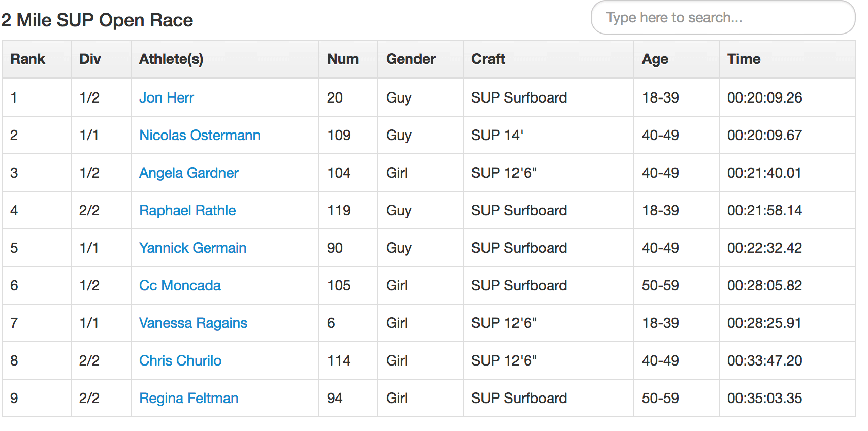Click the Gender column header
This screenshot has width=868, height=431.
point(411,59)
